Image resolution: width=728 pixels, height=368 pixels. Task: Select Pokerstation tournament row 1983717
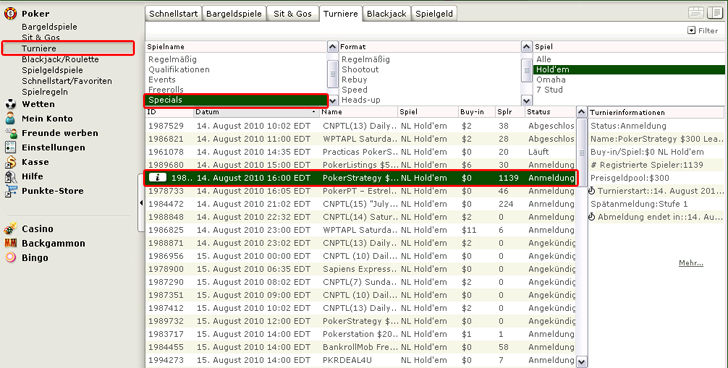(x=360, y=334)
